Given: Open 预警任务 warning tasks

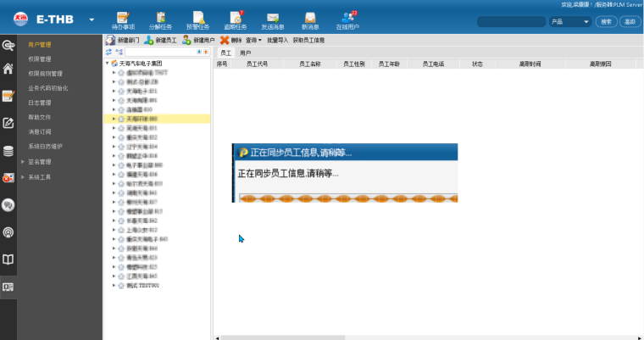Looking at the screenshot, I should point(198,18).
